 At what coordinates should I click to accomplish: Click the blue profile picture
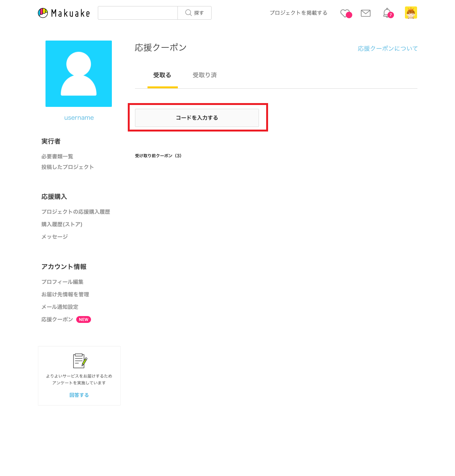click(x=79, y=74)
